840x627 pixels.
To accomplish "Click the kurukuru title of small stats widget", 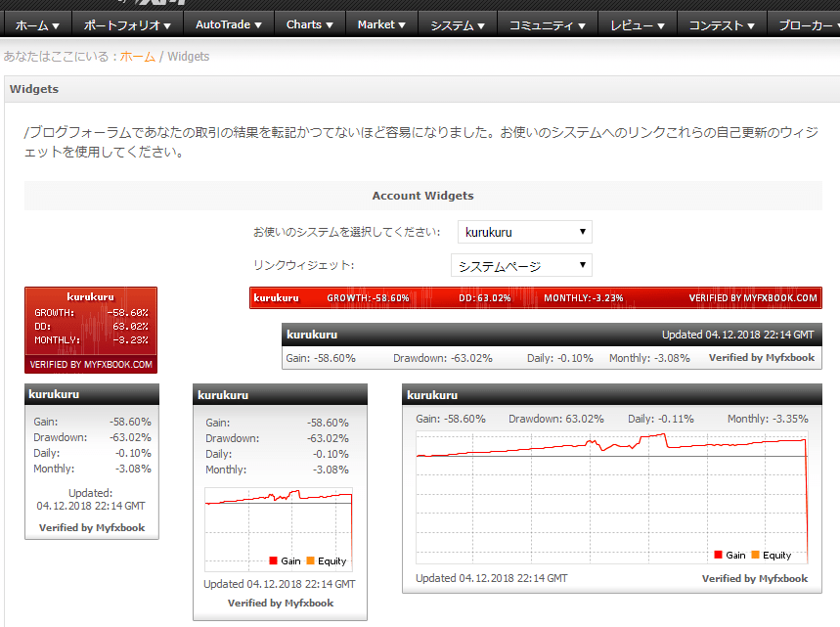I will point(54,394).
